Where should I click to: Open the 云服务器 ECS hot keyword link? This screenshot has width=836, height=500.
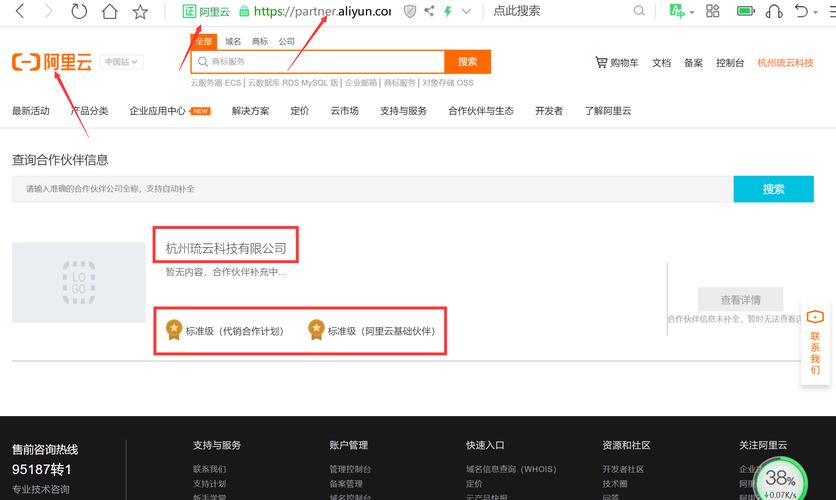(216, 83)
